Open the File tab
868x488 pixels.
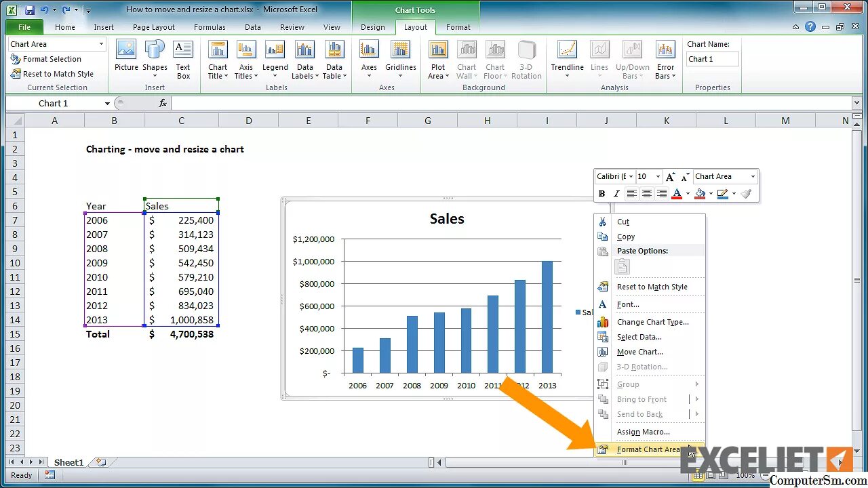[24, 27]
